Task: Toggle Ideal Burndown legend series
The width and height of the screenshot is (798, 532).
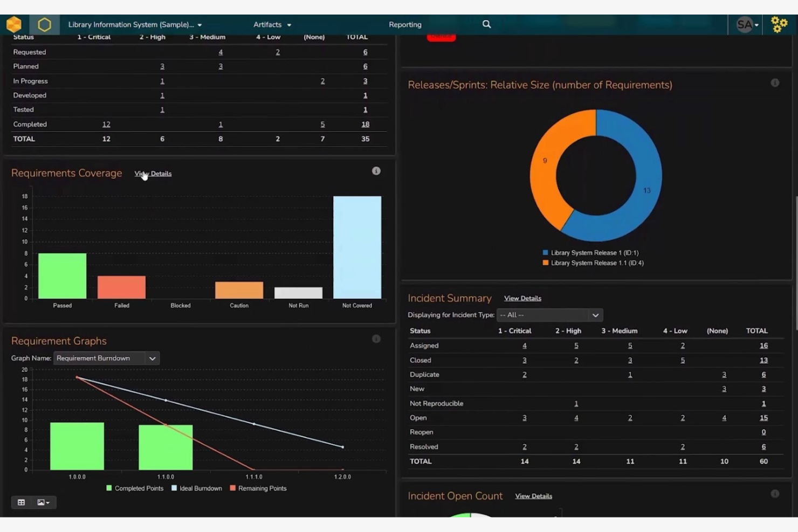Action: (196, 488)
